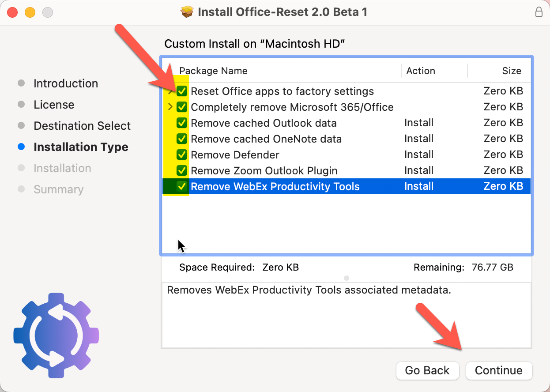Expand Completely remove Microsoft 365/Office arrow
The image size is (550, 392).
tap(171, 107)
